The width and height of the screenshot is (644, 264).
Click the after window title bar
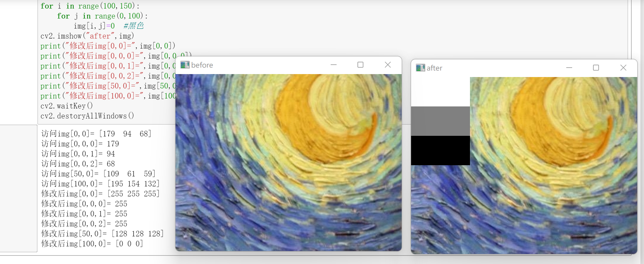(501, 68)
